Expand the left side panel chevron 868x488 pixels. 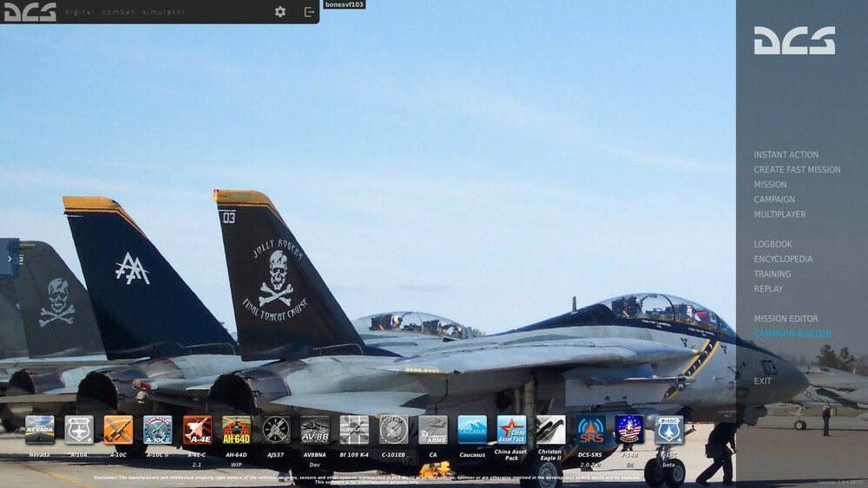[10, 259]
